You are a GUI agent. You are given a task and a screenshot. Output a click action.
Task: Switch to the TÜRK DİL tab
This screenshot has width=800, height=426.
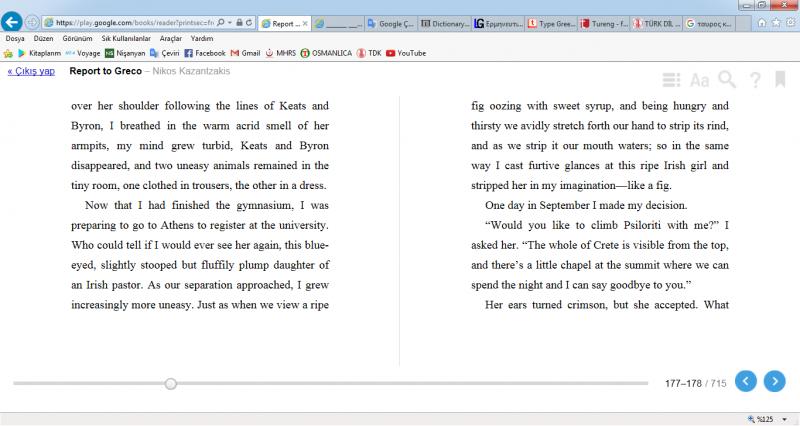click(x=658, y=23)
